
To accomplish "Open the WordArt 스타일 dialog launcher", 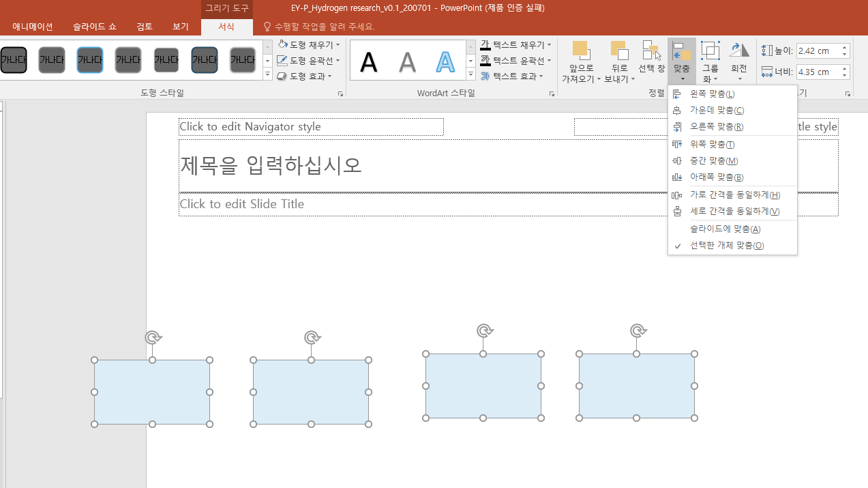I will 552,94.
